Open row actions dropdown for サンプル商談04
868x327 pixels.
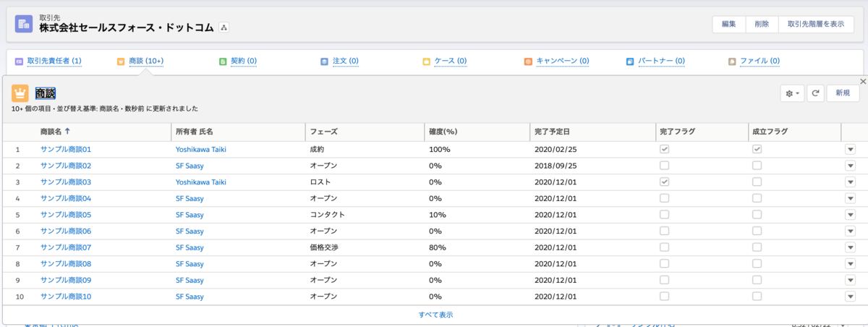pyautogui.click(x=850, y=198)
